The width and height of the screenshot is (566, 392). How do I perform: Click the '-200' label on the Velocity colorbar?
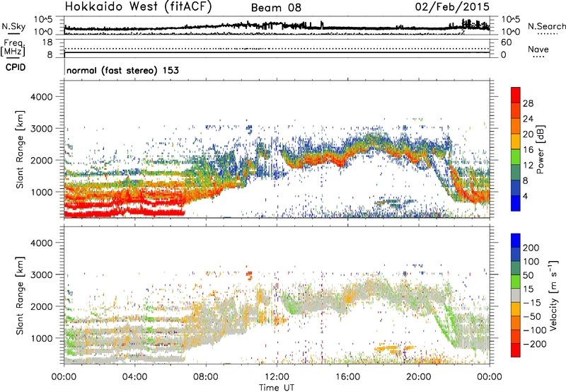(534, 344)
